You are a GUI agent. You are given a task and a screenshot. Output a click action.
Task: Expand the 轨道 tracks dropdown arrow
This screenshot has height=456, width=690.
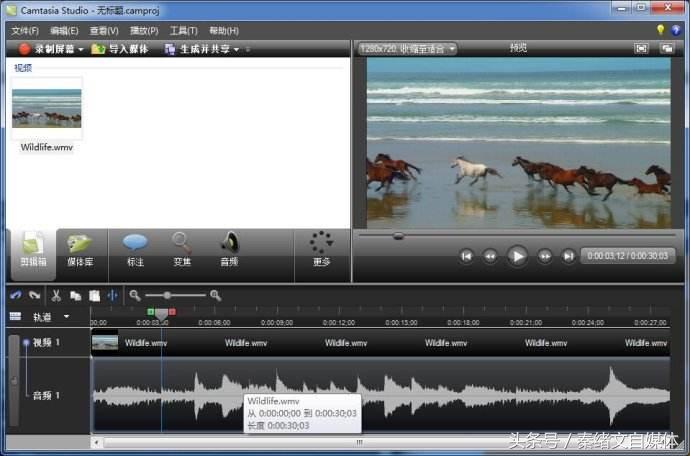67,317
